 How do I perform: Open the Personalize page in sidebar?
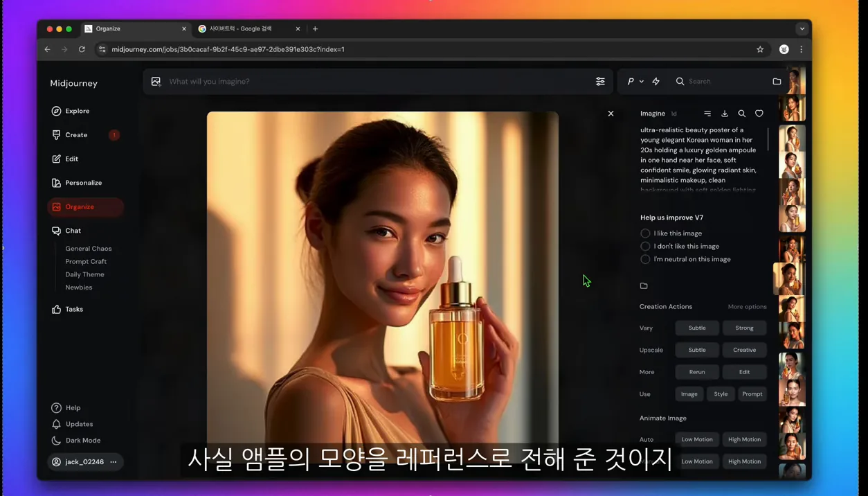pos(77,183)
